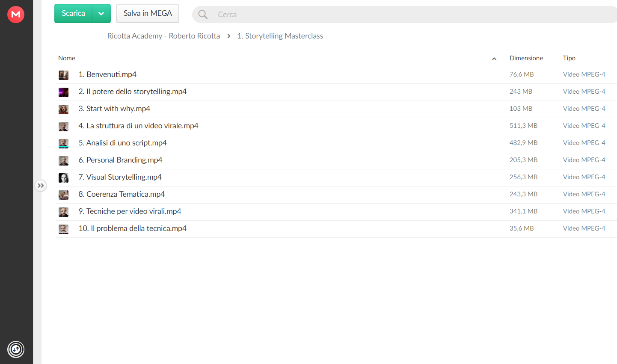Click the search magnifier icon

click(x=203, y=15)
